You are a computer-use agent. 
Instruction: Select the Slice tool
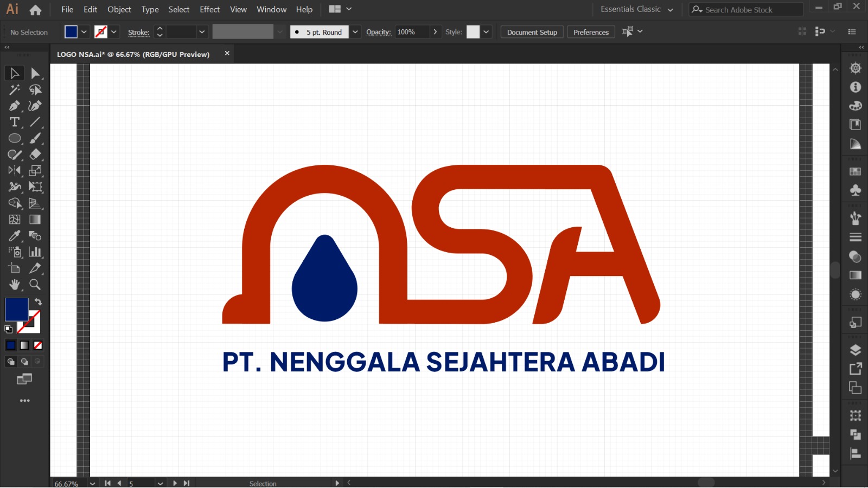tap(35, 268)
